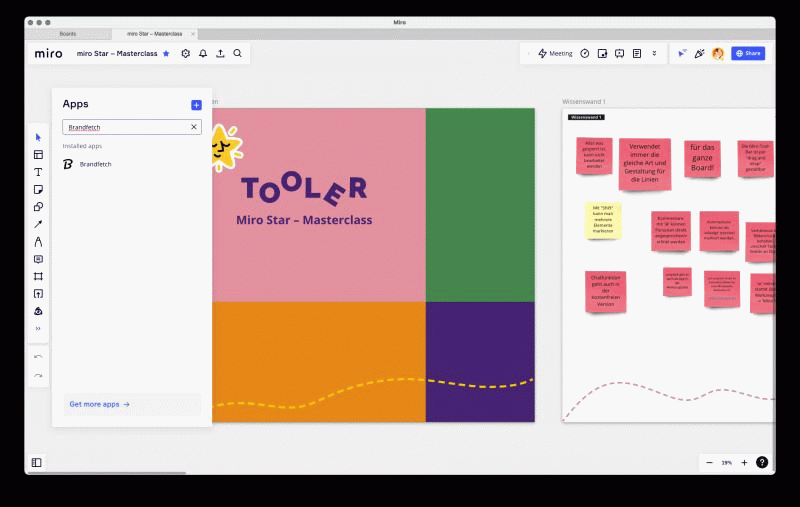Viewport: 800px width, 507px height.
Task: Switch to the miro Star – Masterclass tab
Action: click(x=154, y=34)
